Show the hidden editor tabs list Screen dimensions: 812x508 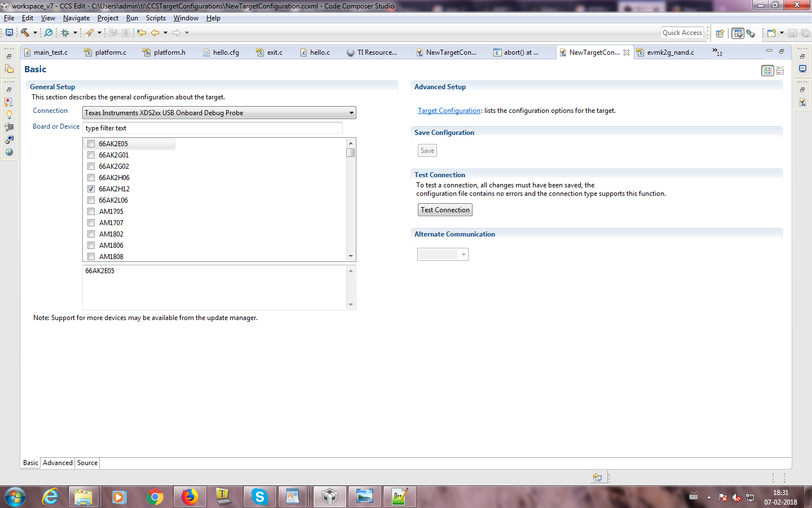tap(717, 52)
